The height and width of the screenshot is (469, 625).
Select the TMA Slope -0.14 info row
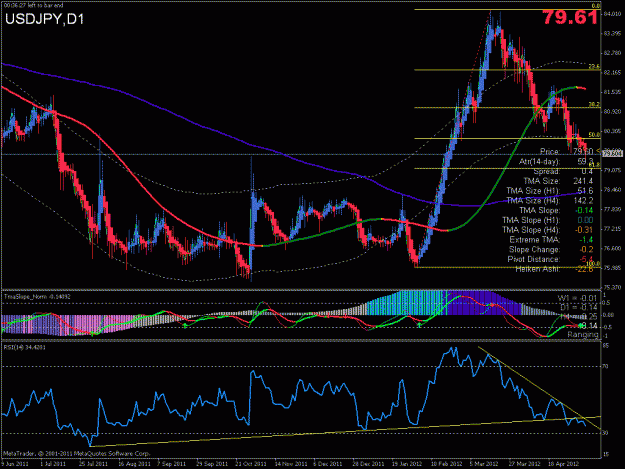(556, 210)
